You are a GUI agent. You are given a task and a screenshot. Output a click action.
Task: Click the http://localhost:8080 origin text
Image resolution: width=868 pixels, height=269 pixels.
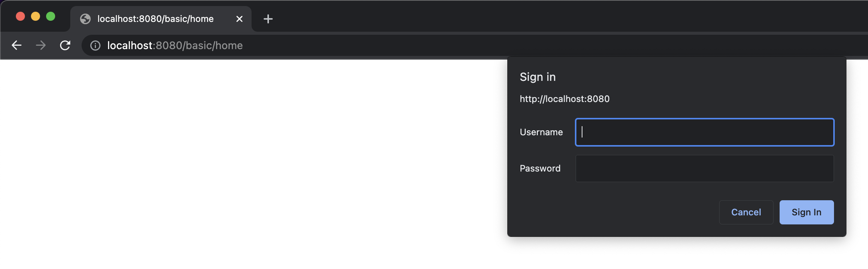click(565, 99)
